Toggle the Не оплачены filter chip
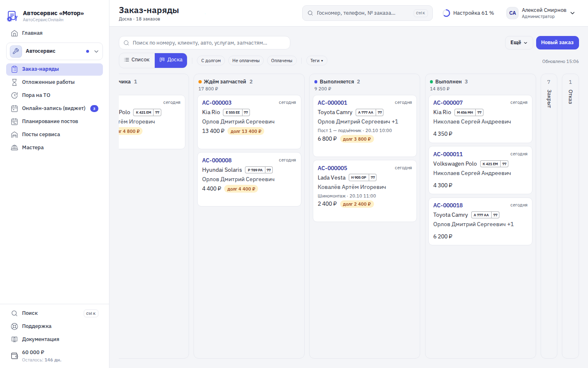This screenshot has height=368, width=588. click(246, 61)
